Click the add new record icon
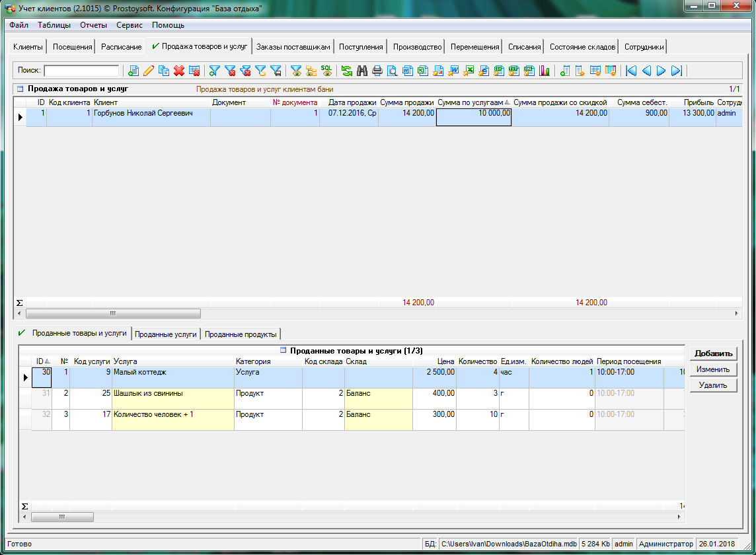The image size is (756, 555). (133, 71)
